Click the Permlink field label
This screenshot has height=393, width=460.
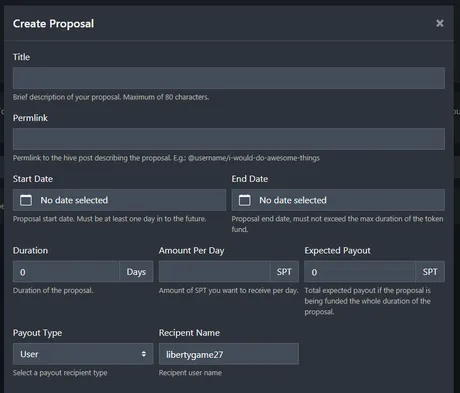pos(30,118)
